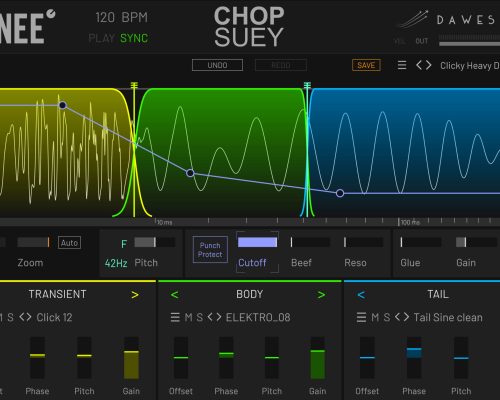The image size is (500, 400).
Task: Open the ELEKTRO_08 sample name
Action: 258,317
